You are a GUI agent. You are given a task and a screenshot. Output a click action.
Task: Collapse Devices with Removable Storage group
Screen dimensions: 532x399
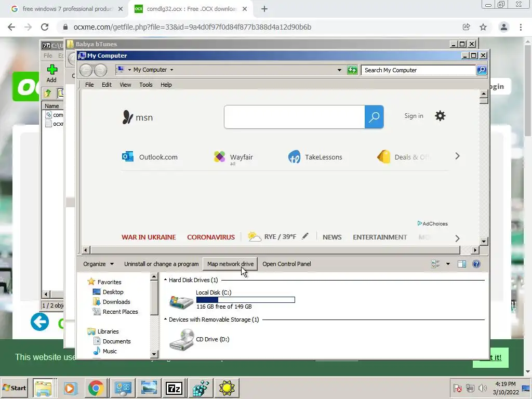[x=166, y=320]
